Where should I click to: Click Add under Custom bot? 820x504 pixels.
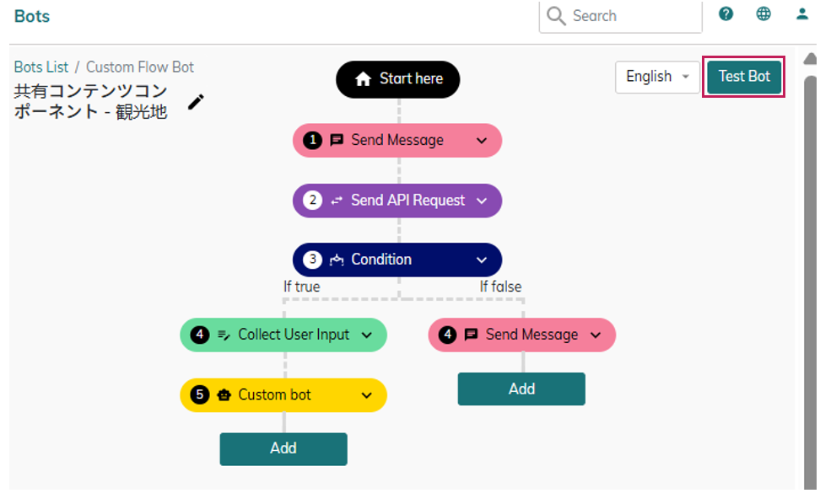(x=283, y=448)
